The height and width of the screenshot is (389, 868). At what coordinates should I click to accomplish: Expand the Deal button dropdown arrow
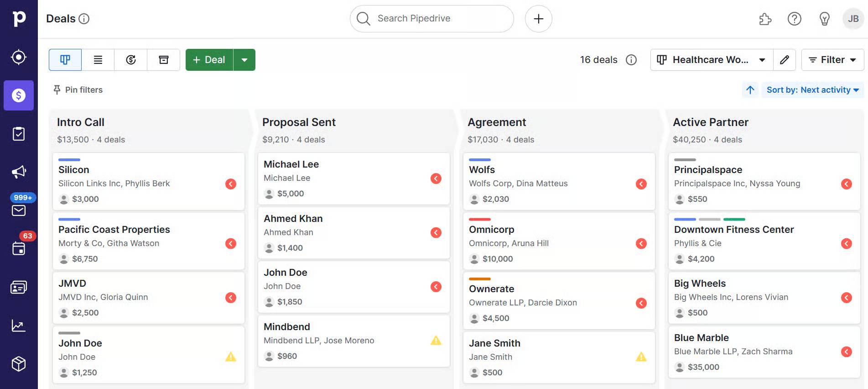(244, 60)
